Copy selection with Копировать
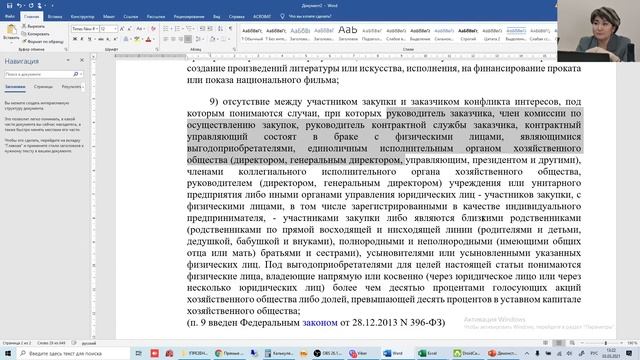 36,34
